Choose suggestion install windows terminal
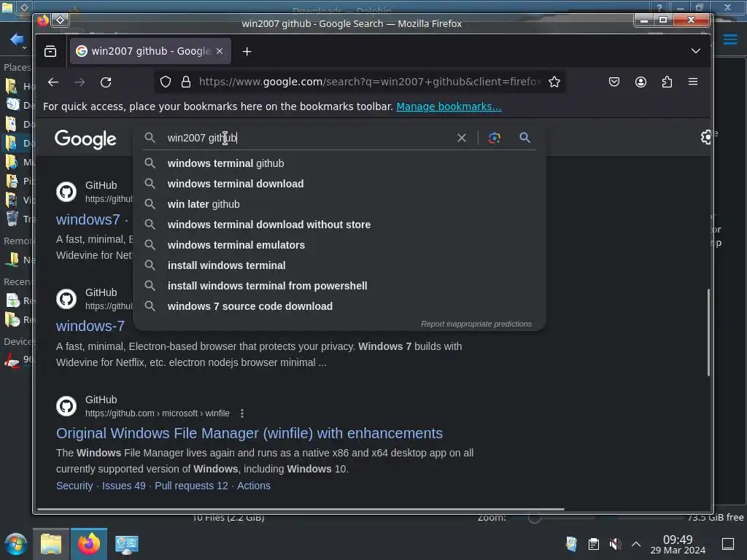 pos(339,265)
